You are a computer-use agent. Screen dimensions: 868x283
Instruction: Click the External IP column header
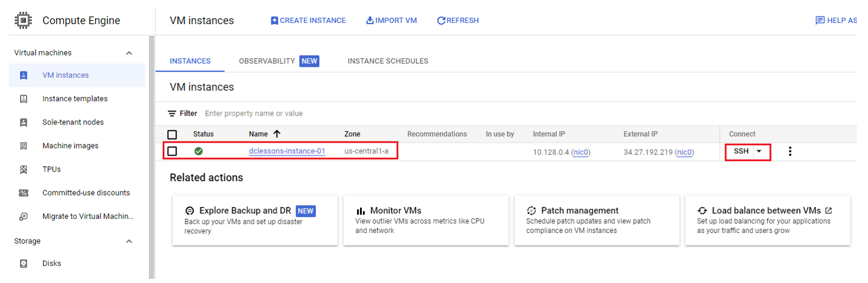(640, 134)
